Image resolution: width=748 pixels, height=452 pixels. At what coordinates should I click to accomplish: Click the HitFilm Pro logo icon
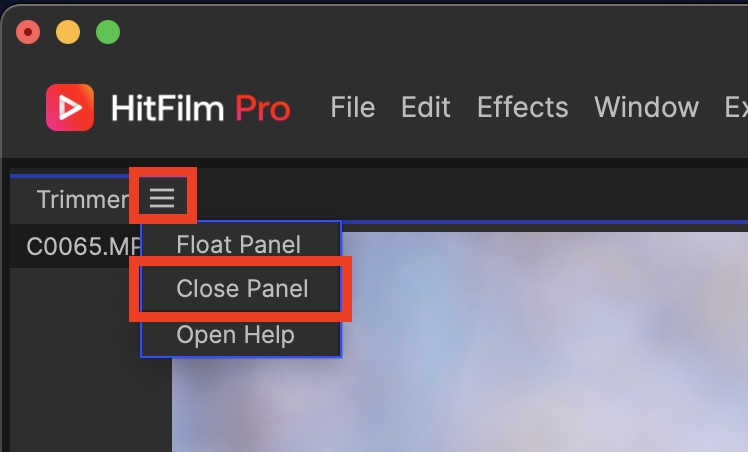tap(70, 108)
